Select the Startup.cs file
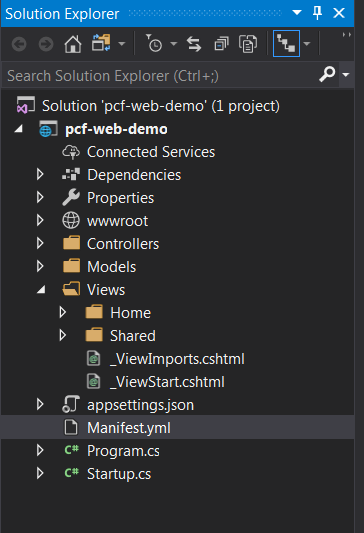 [119, 474]
